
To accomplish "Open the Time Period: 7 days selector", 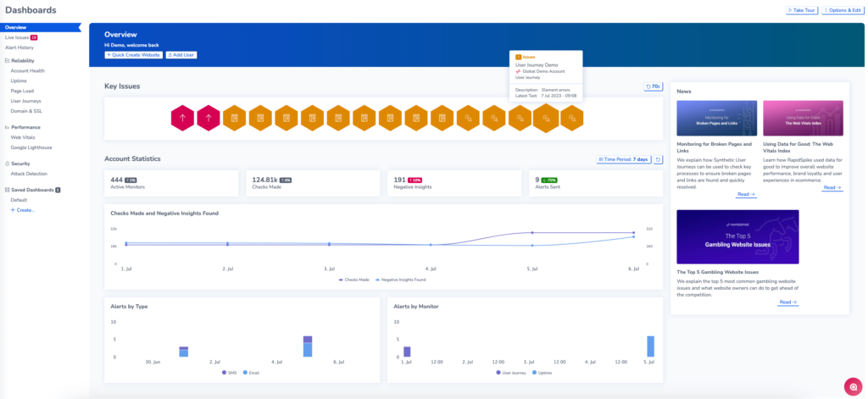I will (623, 159).
